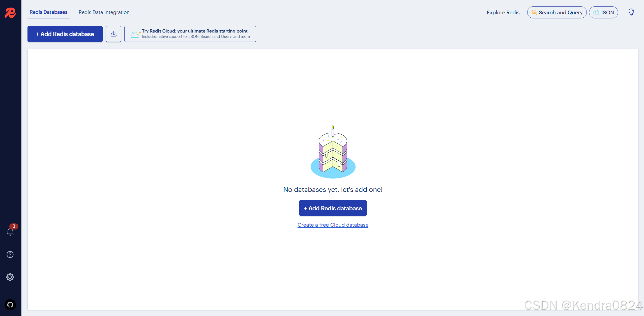Click the top Add Redis database button
The height and width of the screenshot is (316, 644).
pos(65,34)
